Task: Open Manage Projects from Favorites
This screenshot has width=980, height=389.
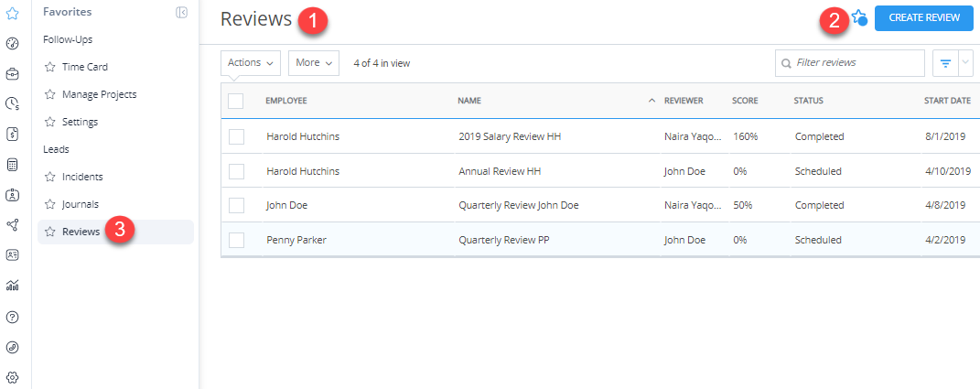Action: click(100, 94)
